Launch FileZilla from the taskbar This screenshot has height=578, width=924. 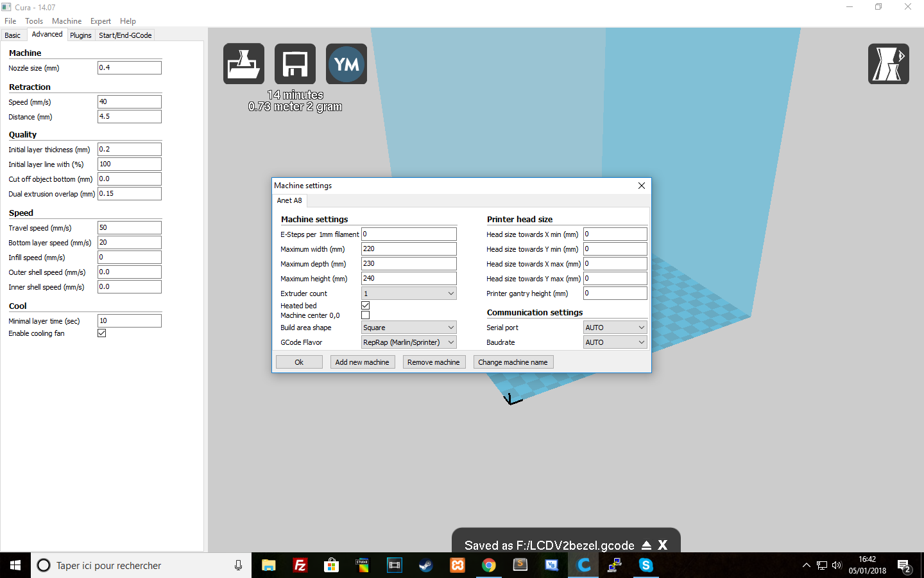click(300, 565)
